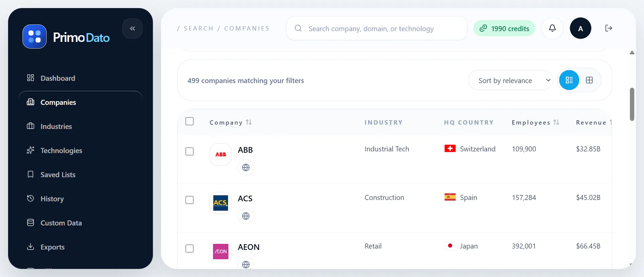Open the AEON company name link
Viewport: 644px width, 277px height.
pos(249,247)
